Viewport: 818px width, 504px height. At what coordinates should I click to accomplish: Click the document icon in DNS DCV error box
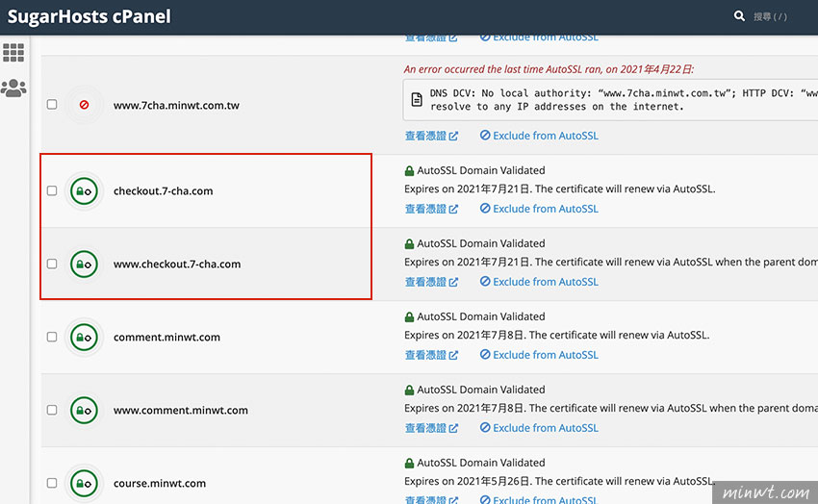(x=417, y=99)
